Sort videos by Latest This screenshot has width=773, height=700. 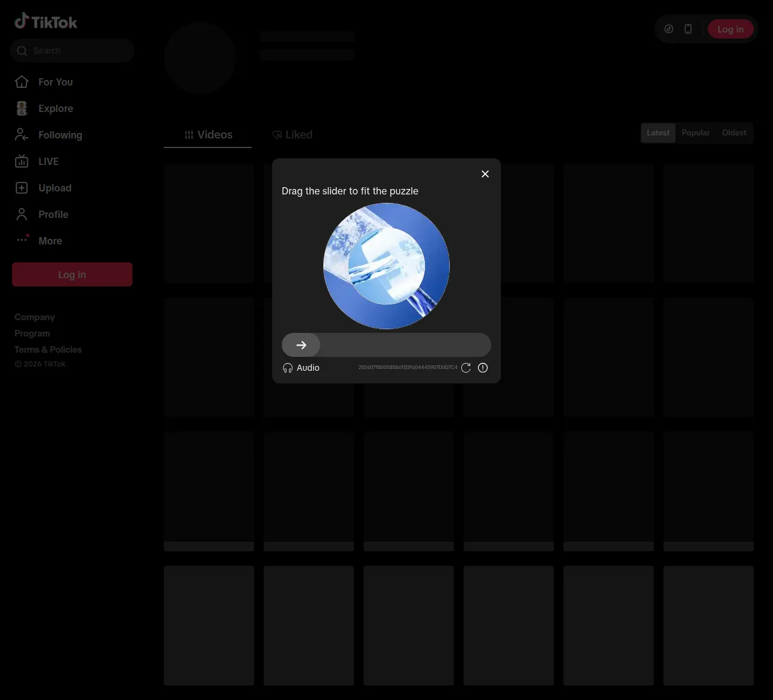click(x=658, y=132)
